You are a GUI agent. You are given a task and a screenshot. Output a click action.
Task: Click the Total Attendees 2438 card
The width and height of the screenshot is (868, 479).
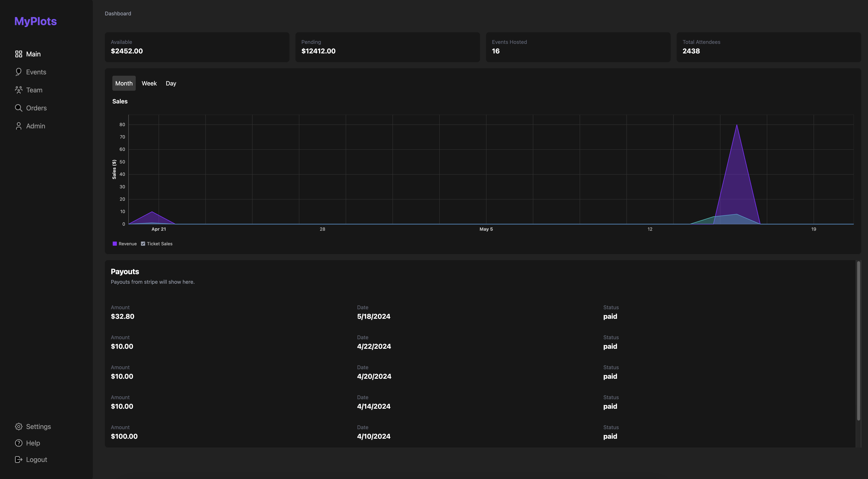point(769,47)
